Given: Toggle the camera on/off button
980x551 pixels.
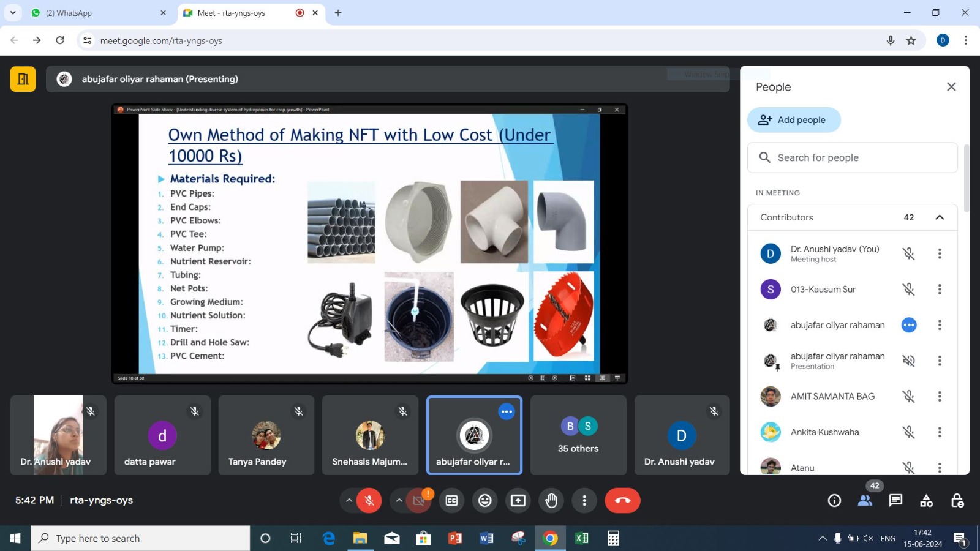Looking at the screenshot, I should pyautogui.click(x=419, y=501).
